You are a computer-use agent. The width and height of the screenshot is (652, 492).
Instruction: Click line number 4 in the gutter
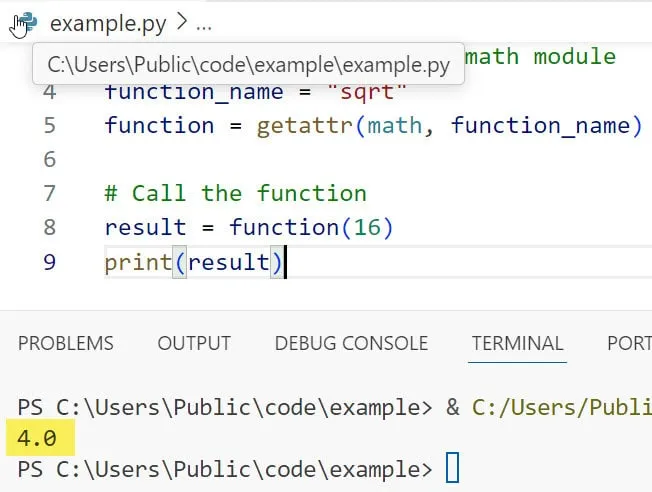(x=49, y=92)
